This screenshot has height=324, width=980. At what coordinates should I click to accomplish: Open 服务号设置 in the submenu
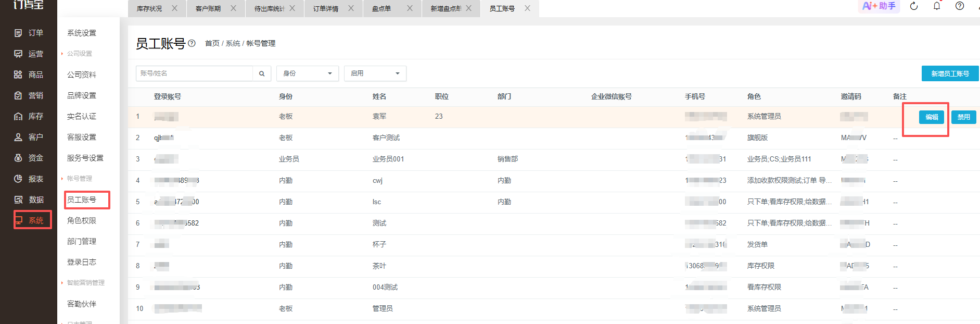click(x=85, y=158)
